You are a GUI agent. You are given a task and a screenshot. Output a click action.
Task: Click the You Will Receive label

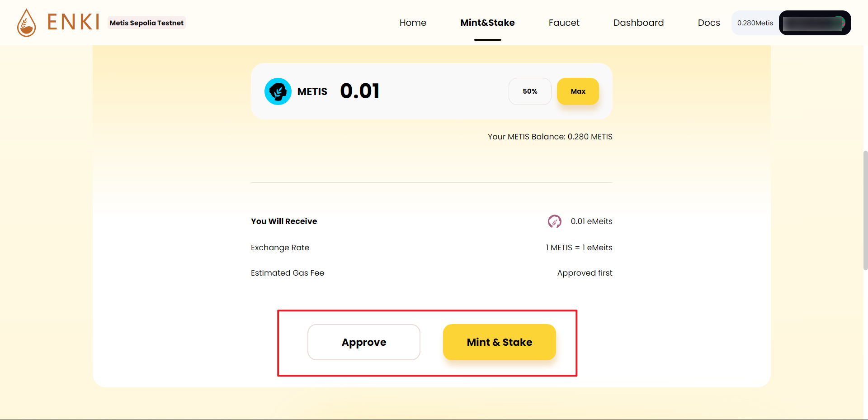click(284, 221)
